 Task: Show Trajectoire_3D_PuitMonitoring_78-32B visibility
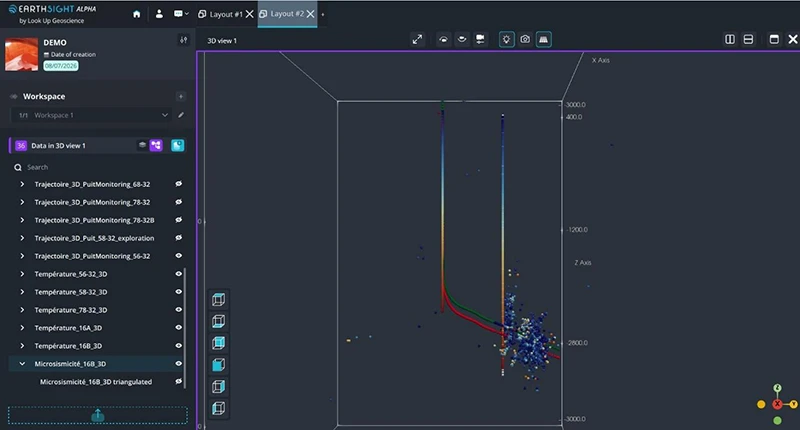pos(179,220)
